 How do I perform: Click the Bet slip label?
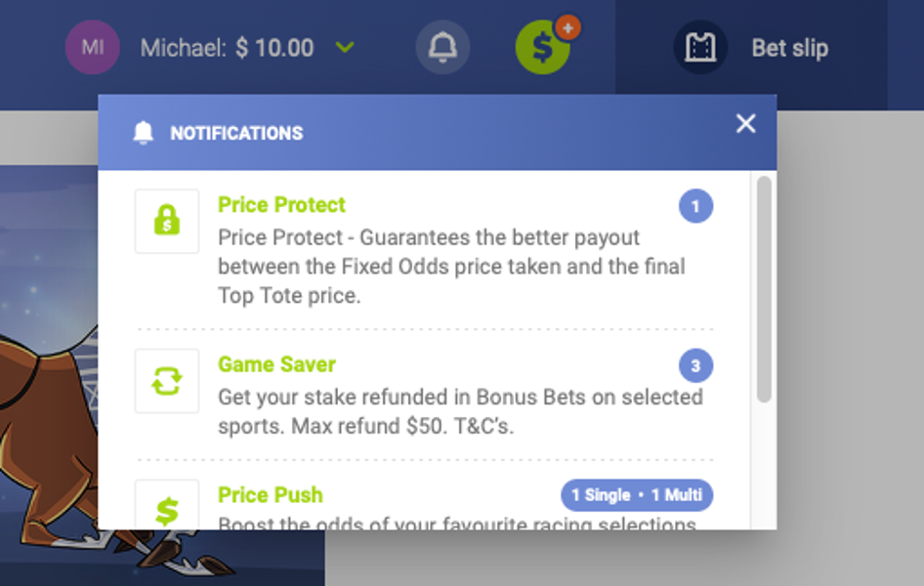pos(789,48)
